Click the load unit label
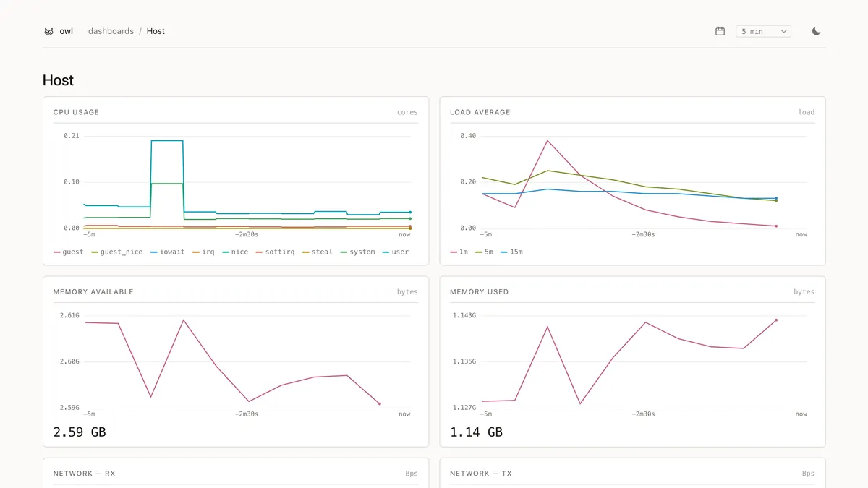Viewport: 868px width, 488px height. pos(807,112)
